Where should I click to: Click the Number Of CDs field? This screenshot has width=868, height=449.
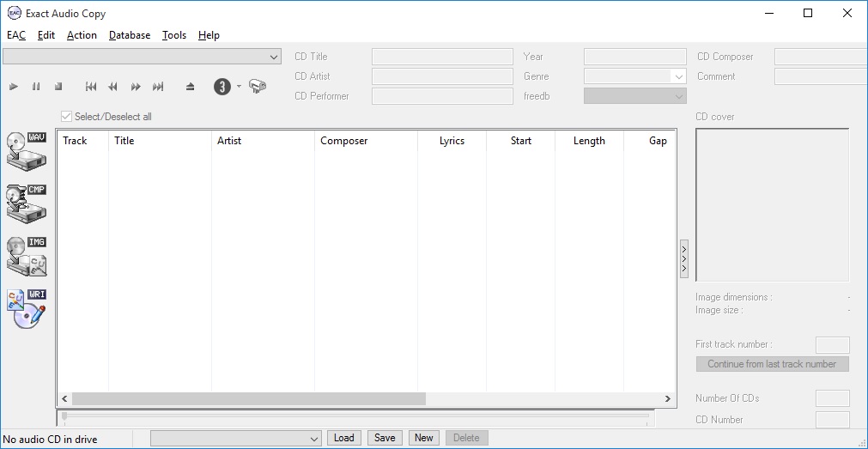pyautogui.click(x=833, y=398)
